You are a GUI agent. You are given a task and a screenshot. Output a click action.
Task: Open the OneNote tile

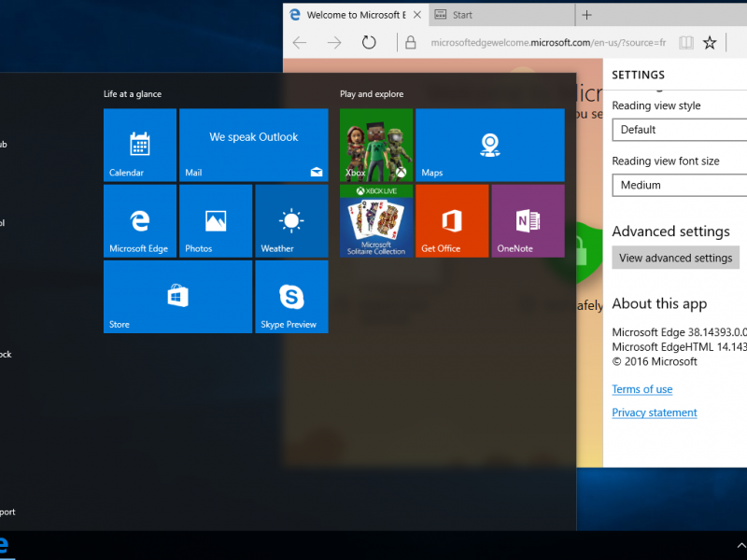[528, 221]
